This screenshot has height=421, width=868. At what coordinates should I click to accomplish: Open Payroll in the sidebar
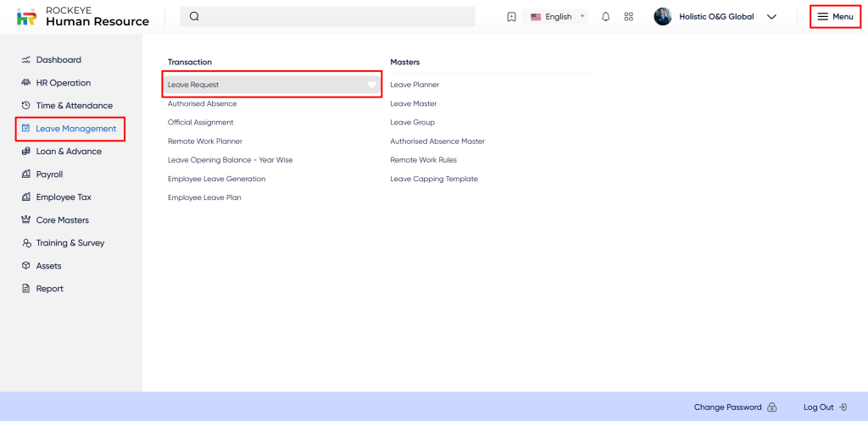click(48, 174)
